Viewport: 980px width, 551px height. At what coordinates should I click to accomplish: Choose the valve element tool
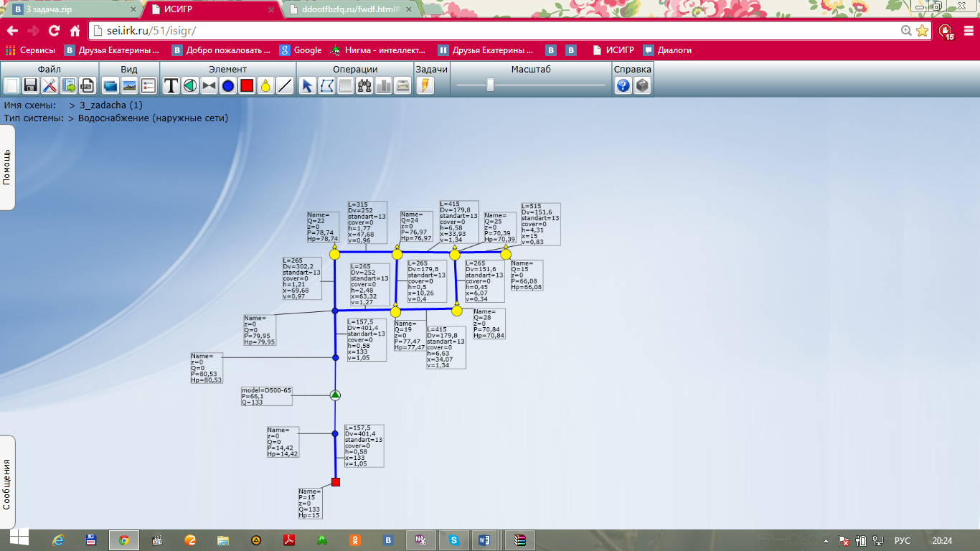[x=209, y=86]
